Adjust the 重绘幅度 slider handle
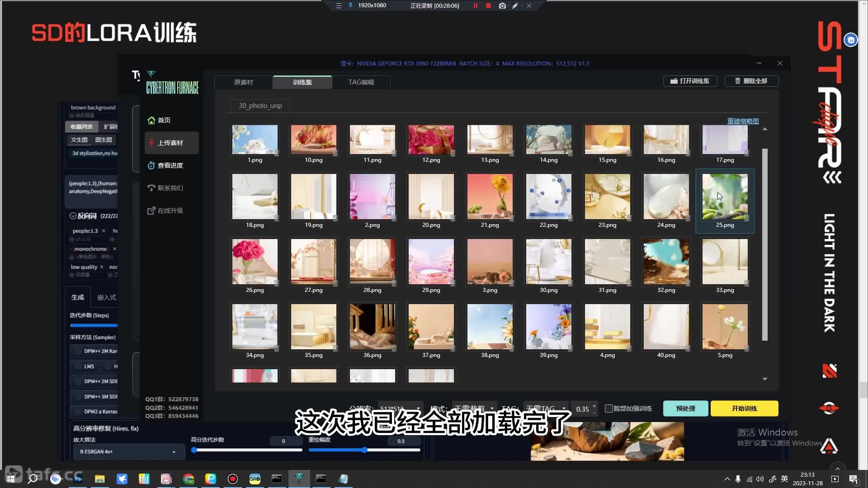868x488 pixels. pyautogui.click(x=364, y=450)
